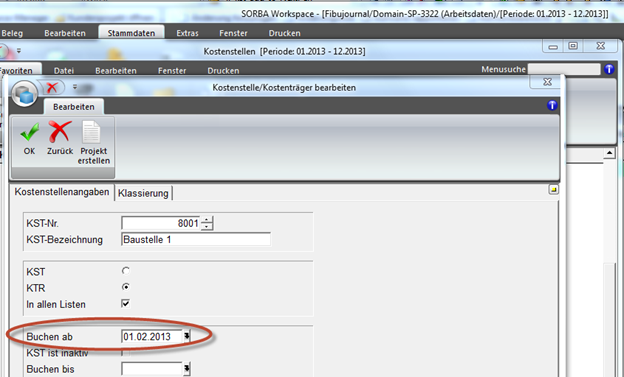624x377 pixels.
Task: Click the Menusuche search field
Action: [564, 69]
